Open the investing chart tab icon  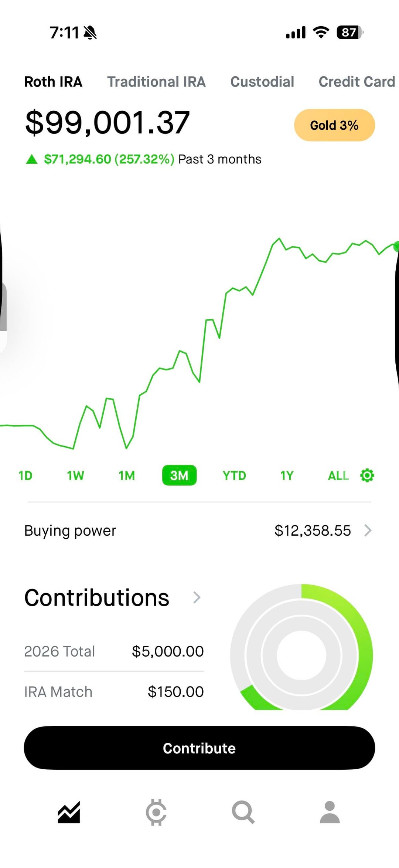[x=69, y=812]
